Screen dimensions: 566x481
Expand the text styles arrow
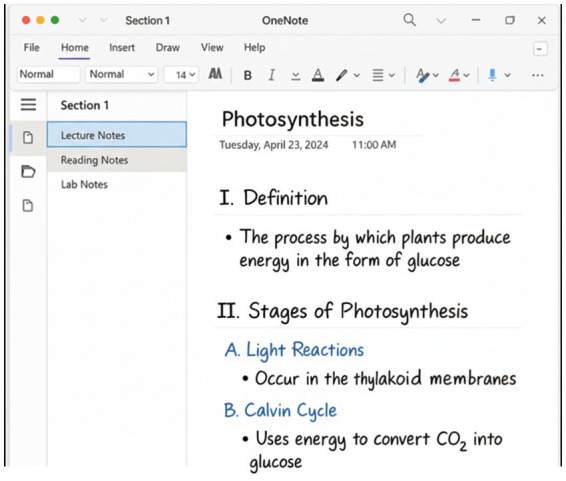(x=436, y=75)
